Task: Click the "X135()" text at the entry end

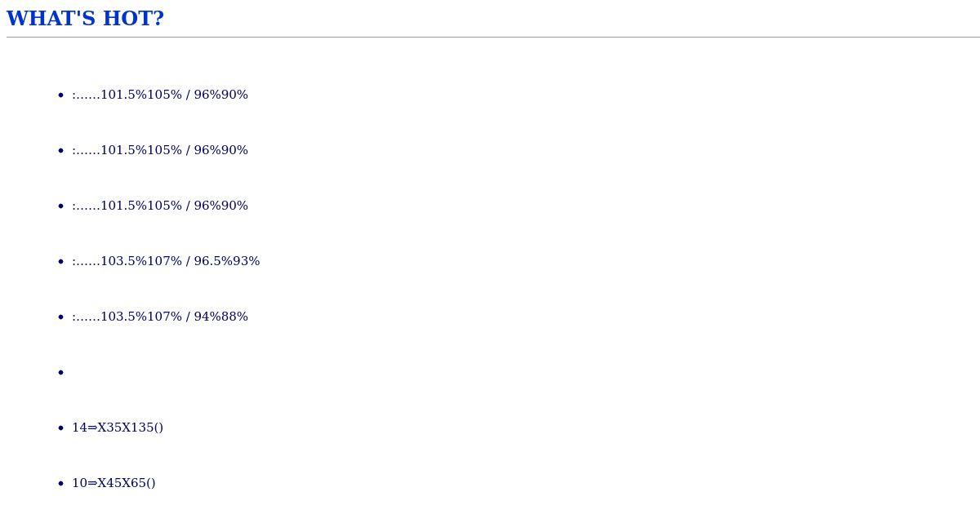Action: click(142, 428)
